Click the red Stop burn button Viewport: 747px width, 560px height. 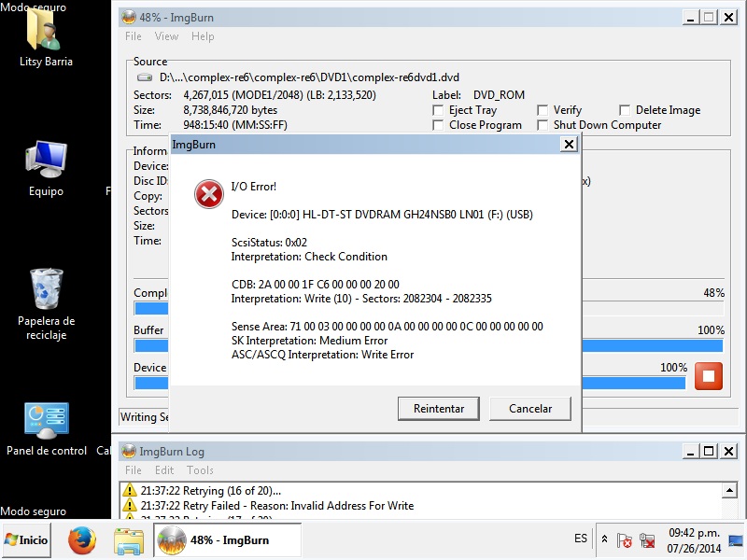[x=709, y=376]
